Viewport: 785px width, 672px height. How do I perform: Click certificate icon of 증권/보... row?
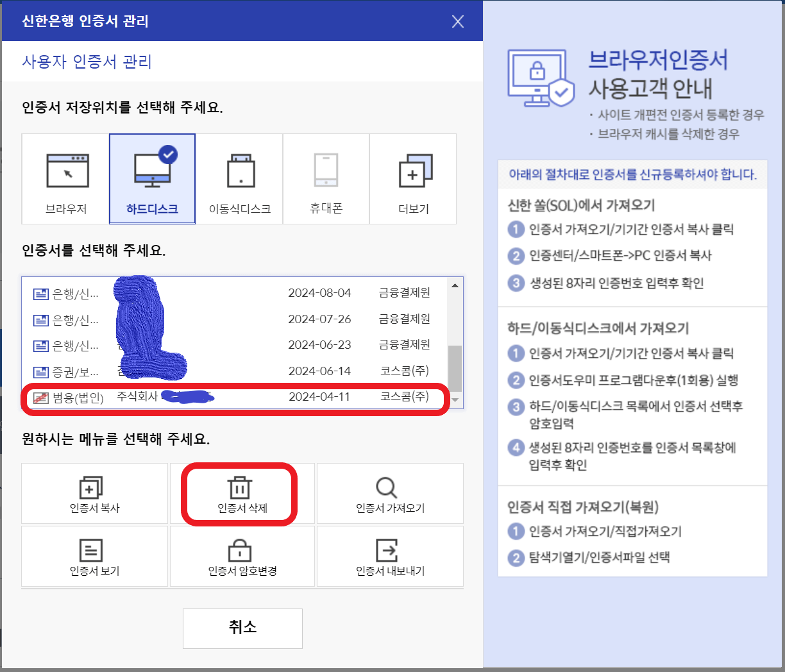coord(40,372)
